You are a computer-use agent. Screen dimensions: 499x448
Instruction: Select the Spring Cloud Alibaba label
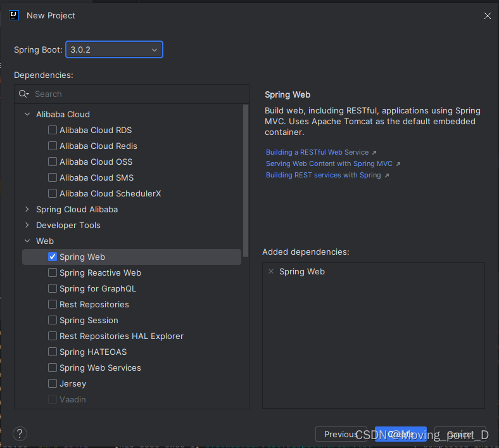pyautogui.click(x=77, y=209)
